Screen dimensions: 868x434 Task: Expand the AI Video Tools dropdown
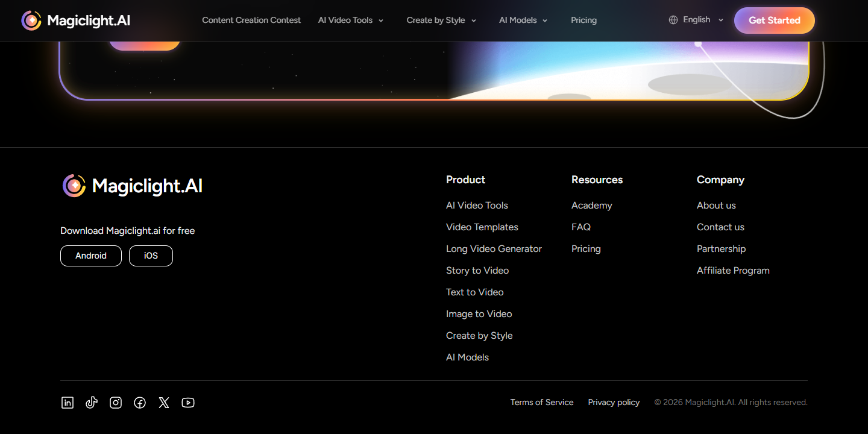351,20
